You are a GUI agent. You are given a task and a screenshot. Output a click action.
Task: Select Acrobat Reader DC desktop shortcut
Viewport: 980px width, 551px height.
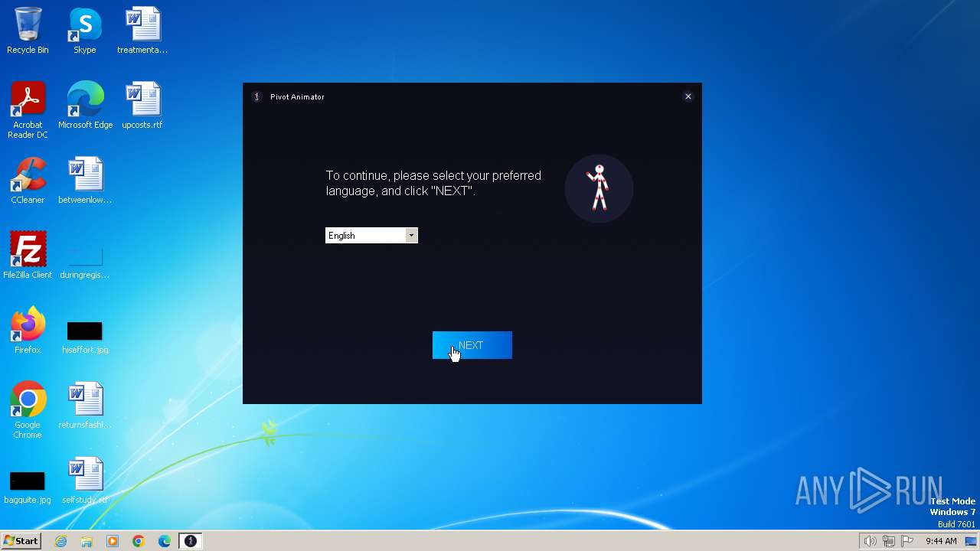click(x=28, y=110)
